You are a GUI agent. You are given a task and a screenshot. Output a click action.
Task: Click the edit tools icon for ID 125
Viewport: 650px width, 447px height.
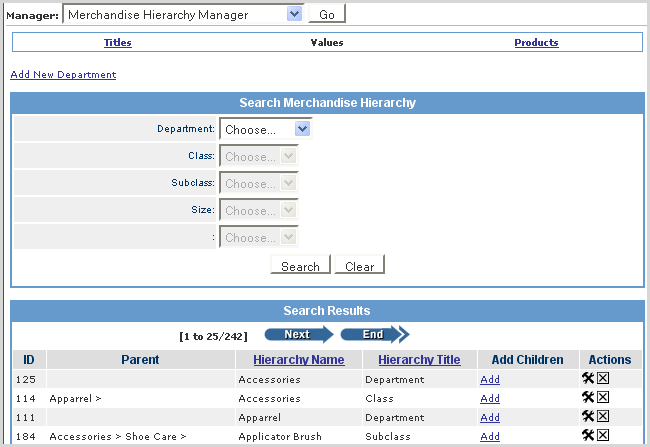588,379
